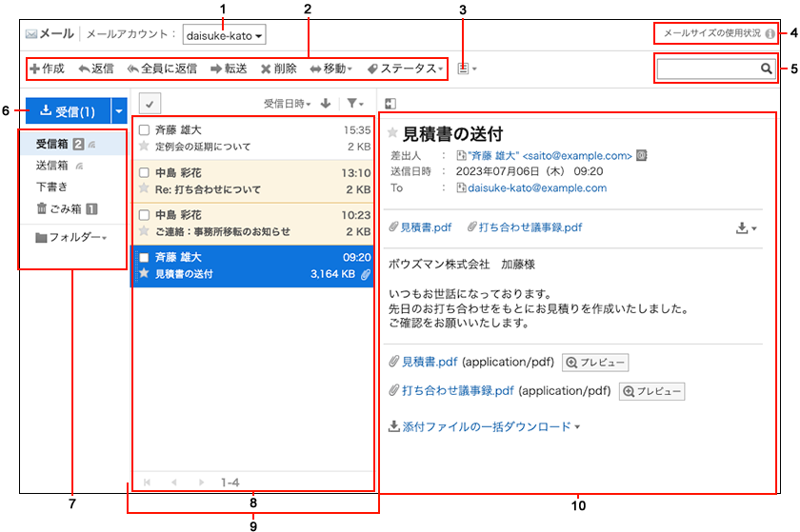The image size is (800, 532).
Task: Open the move (移動) dropdown
Action: [331, 69]
